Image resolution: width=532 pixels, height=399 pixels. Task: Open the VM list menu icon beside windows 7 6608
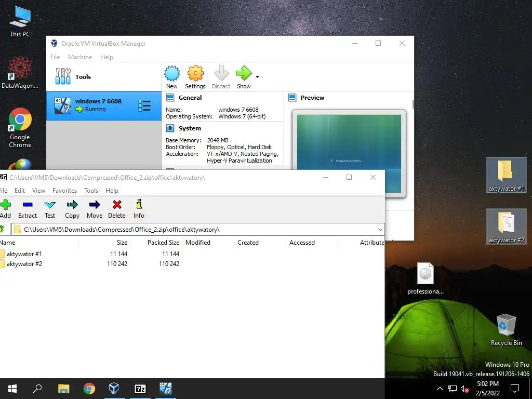pos(144,106)
